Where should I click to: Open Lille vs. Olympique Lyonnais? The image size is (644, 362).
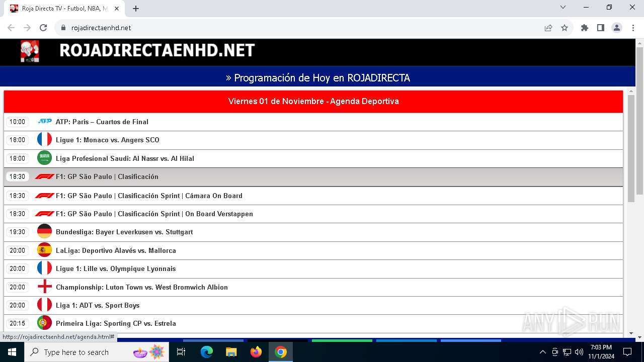point(116,268)
